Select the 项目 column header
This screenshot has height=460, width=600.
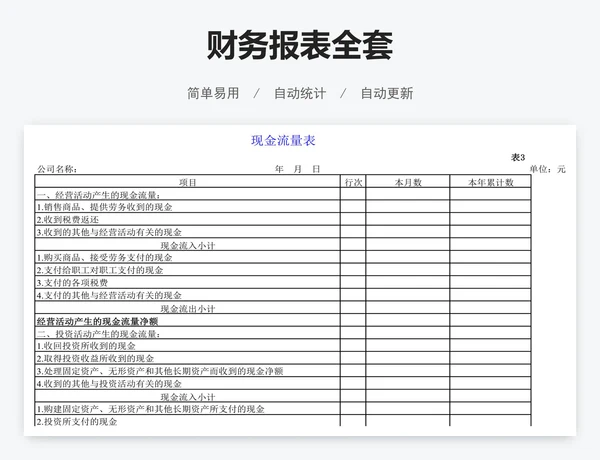coord(188,182)
